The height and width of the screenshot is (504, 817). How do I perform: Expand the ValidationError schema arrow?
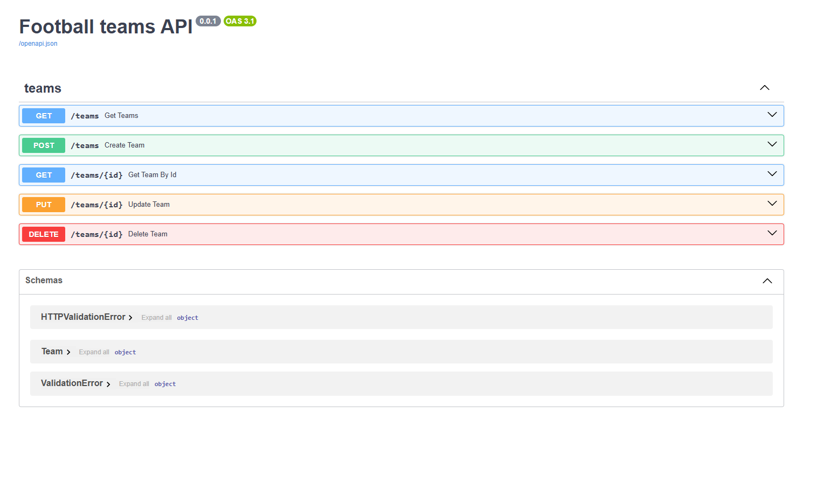point(108,384)
